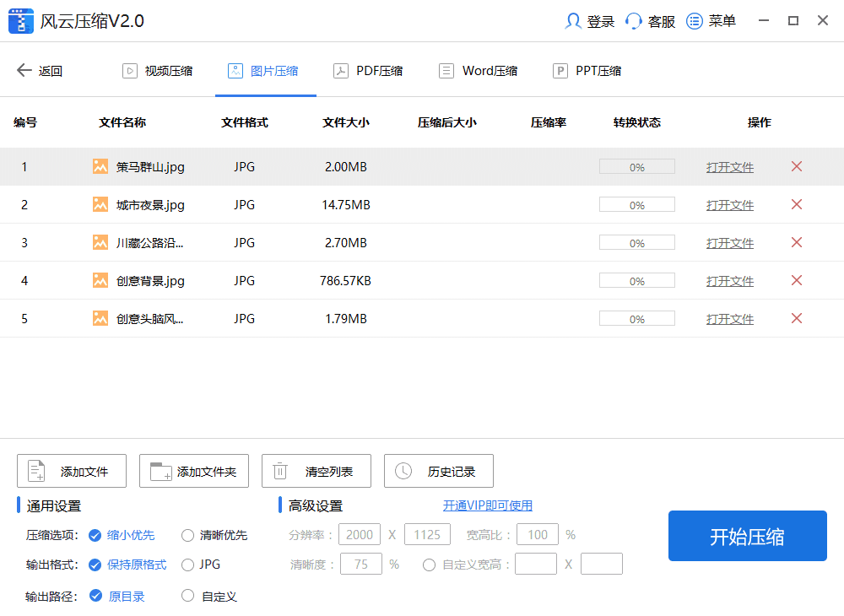Viewport: 844px width, 616px height.
Task: Click the login user icon
Action: coord(574,21)
